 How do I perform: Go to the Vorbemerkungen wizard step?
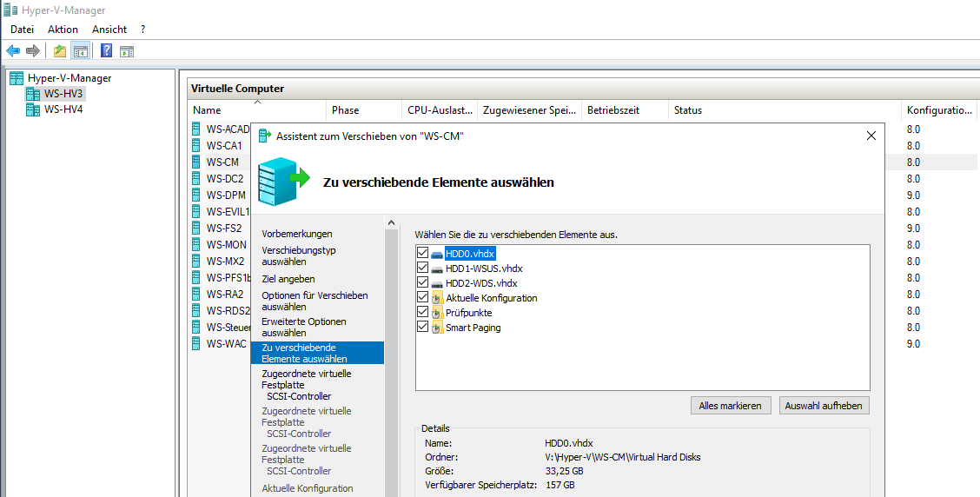297,234
